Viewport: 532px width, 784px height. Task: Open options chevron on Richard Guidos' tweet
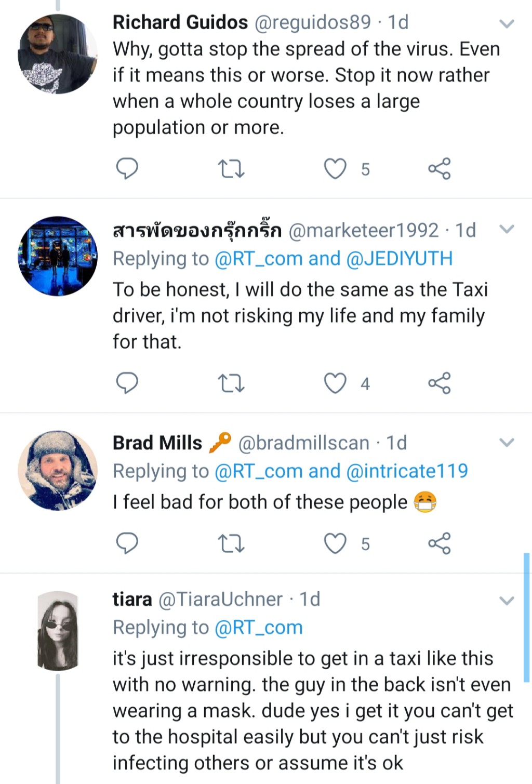pos(507,23)
